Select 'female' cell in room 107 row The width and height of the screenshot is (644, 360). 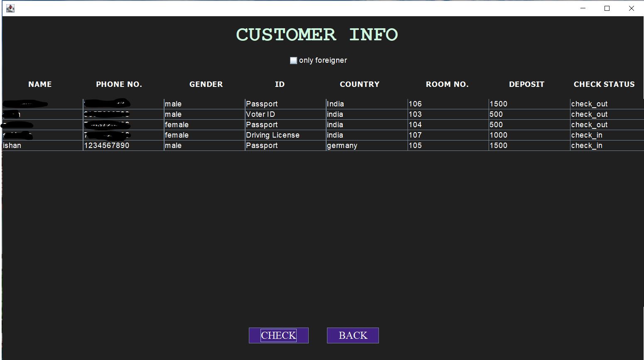(204, 135)
